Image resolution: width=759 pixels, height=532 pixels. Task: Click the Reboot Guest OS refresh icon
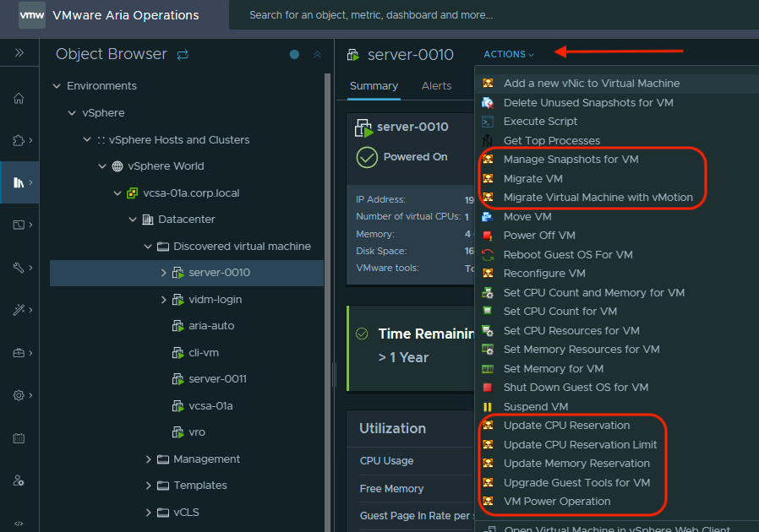click(488, 254)
